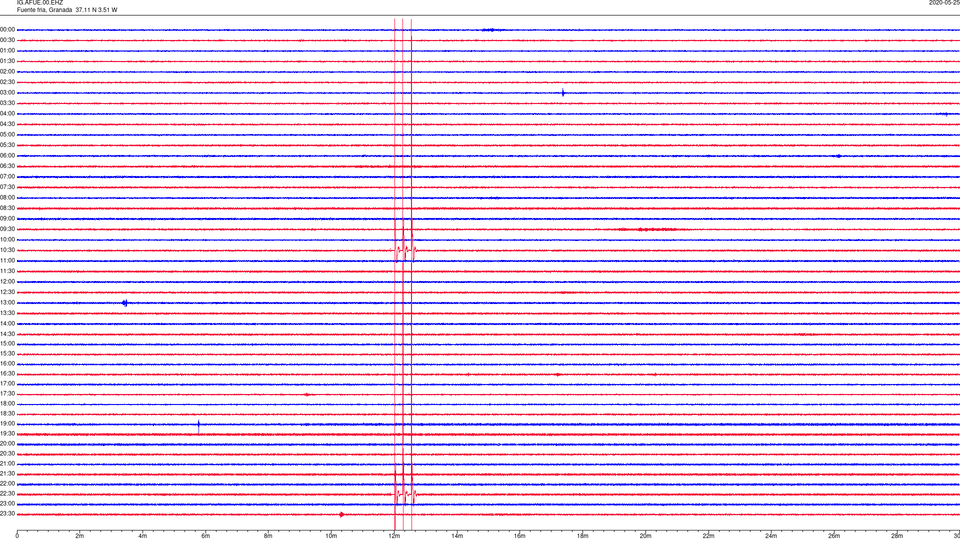Viewport: 960px width, 540px height.
Task: Select the 09:00 time label
Action: pos(7,219)
